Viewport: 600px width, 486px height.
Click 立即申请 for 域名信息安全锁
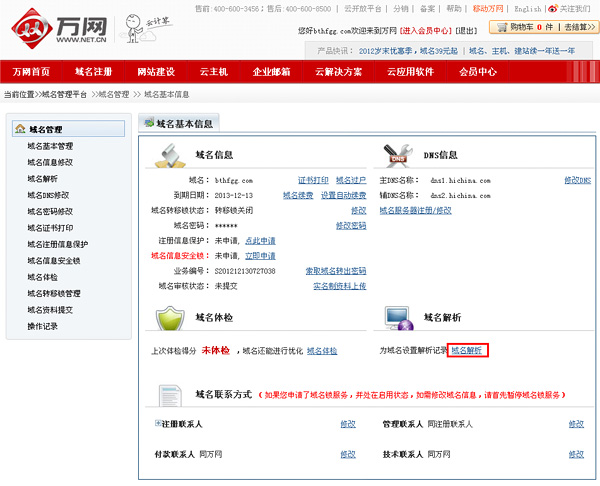(x=260, y=256)
